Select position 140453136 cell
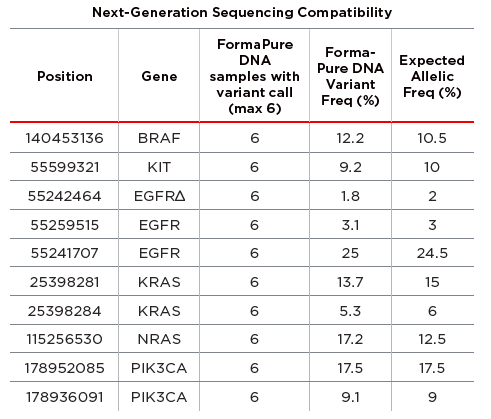Image resolution: width=491 pixels, height=419 pixels. pyautogui.click(x=65, y=138)
